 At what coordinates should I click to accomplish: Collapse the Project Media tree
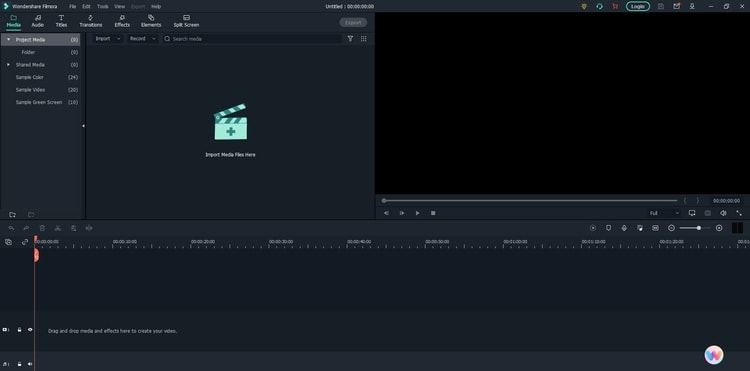tap(8, 40)
